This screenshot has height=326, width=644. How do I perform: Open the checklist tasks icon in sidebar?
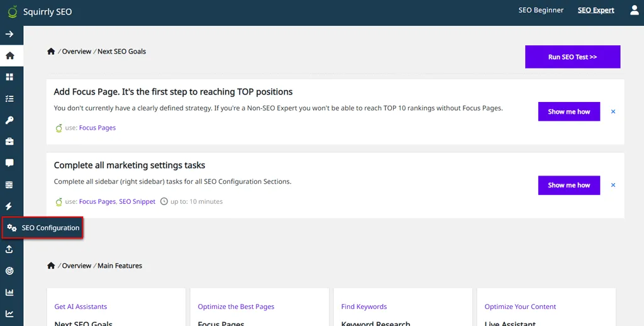click(9, 99)
